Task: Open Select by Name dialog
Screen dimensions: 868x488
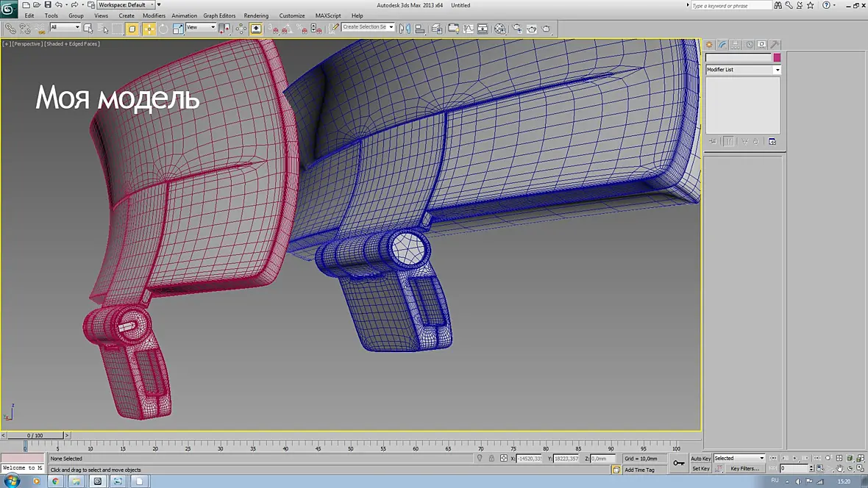Action: tap(102, 29)
